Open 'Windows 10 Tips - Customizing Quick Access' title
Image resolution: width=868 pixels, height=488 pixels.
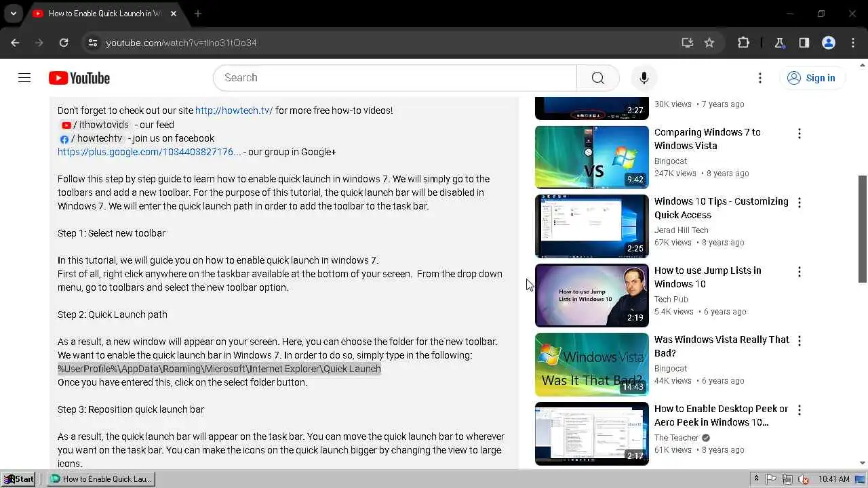coord(722,208)
